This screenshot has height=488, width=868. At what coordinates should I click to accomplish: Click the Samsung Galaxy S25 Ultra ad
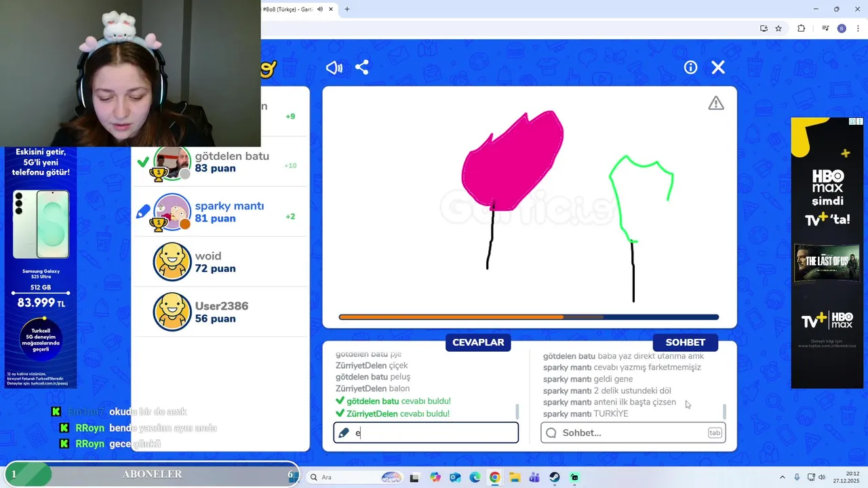click(39, 267)
